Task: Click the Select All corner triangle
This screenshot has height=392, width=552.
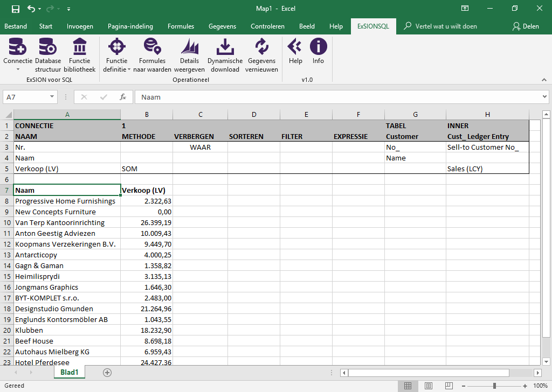Action: [8, 115]
